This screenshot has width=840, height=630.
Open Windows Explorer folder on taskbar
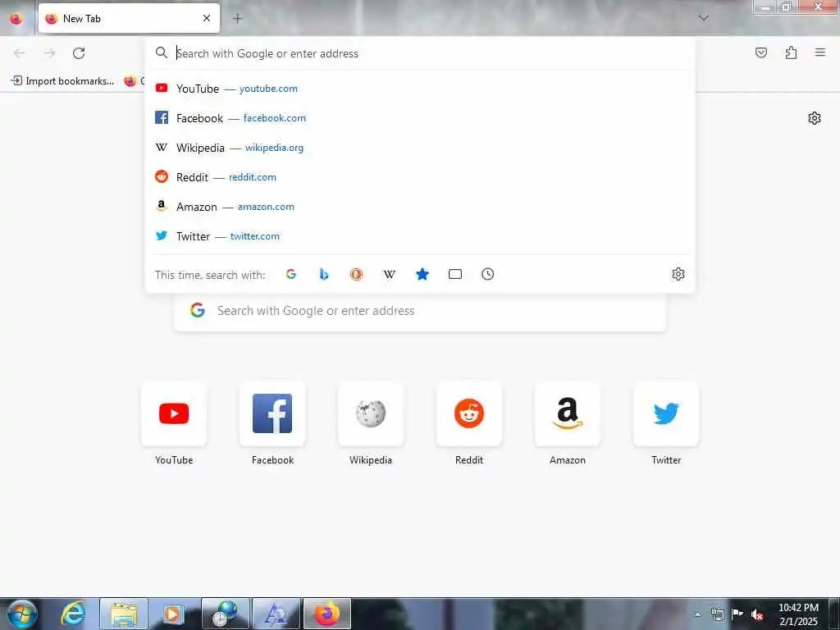pyautogui.click(x=124, y=614)
